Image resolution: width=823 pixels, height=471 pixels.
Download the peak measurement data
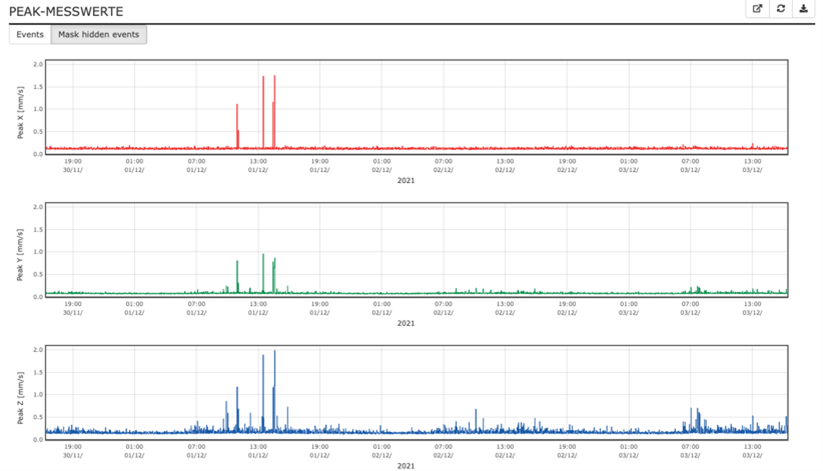[x=804, y=9]
